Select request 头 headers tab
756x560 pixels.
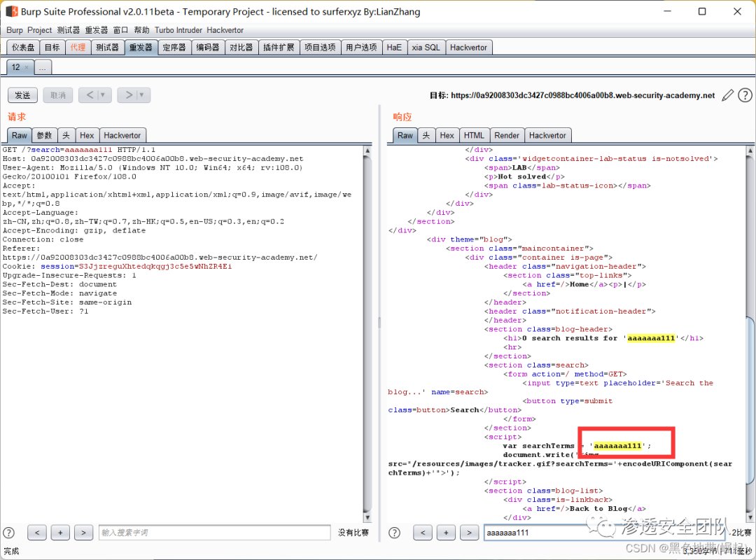tap(66, 136)
